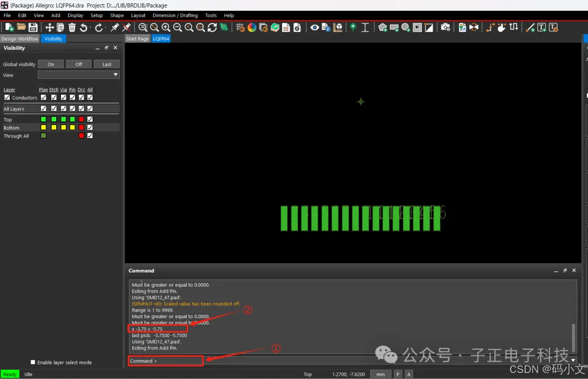The height and width of the screenshot is (379, 588).
Task: Turn global visibility On
Action: click(51, 64)
